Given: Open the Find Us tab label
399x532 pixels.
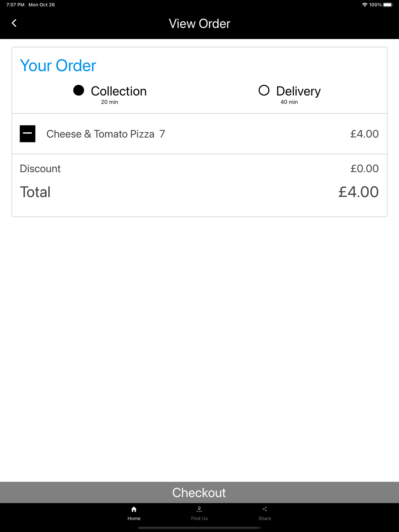Looking at the screenshot, I should click(x=199, y=518).
